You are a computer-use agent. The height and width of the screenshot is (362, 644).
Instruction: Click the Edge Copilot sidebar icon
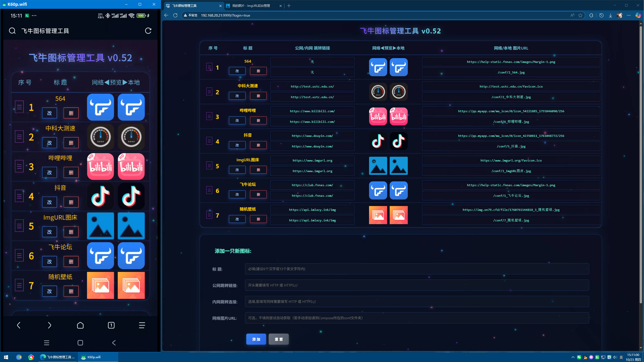click(x=638, y=15)
